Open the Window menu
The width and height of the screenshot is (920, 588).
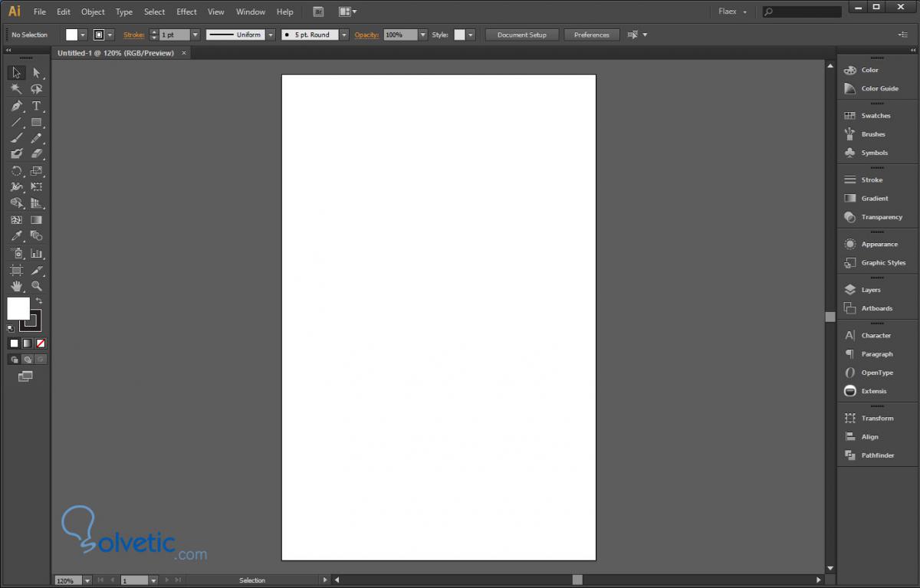251,11
